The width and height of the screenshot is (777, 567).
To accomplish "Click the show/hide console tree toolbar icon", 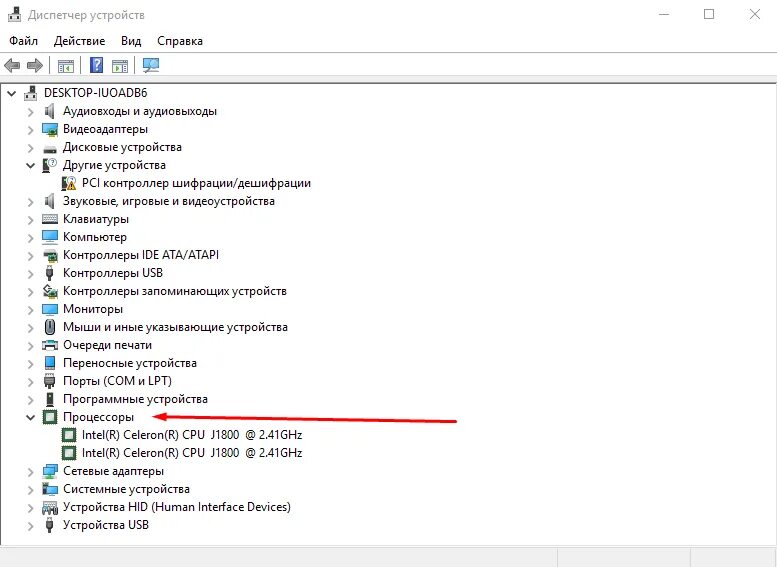I will tap(65, 65).
